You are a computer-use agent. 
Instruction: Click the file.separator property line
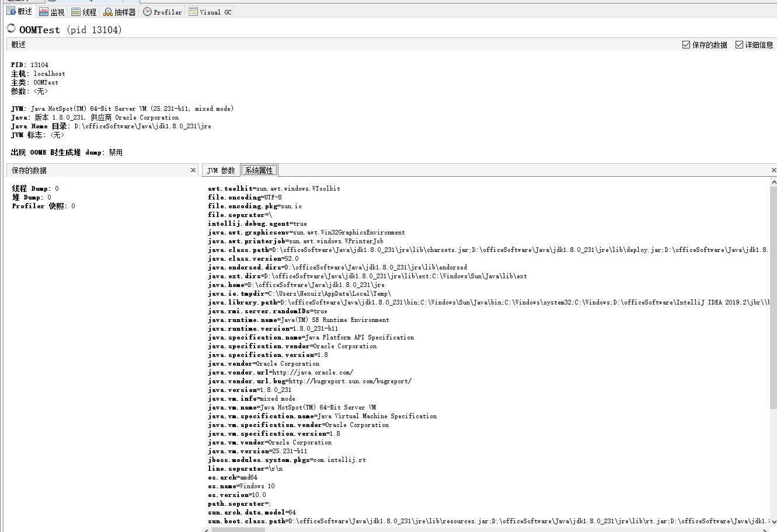(x=240, y=215)
